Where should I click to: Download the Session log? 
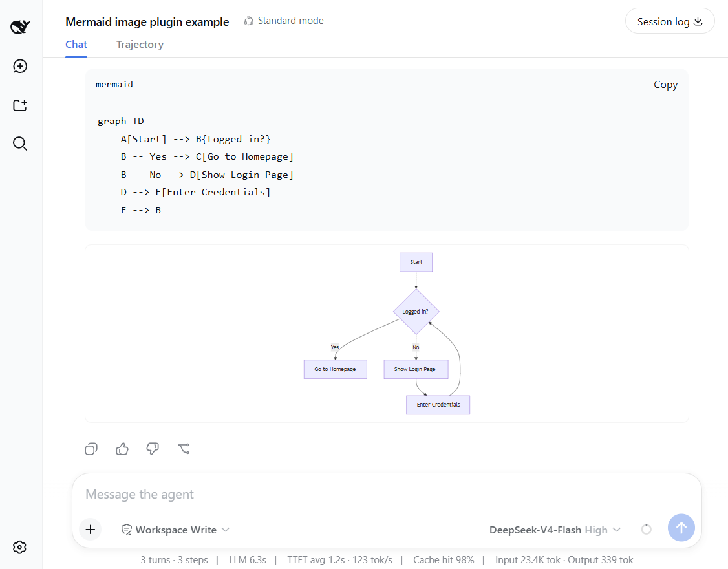coord(670,21)
